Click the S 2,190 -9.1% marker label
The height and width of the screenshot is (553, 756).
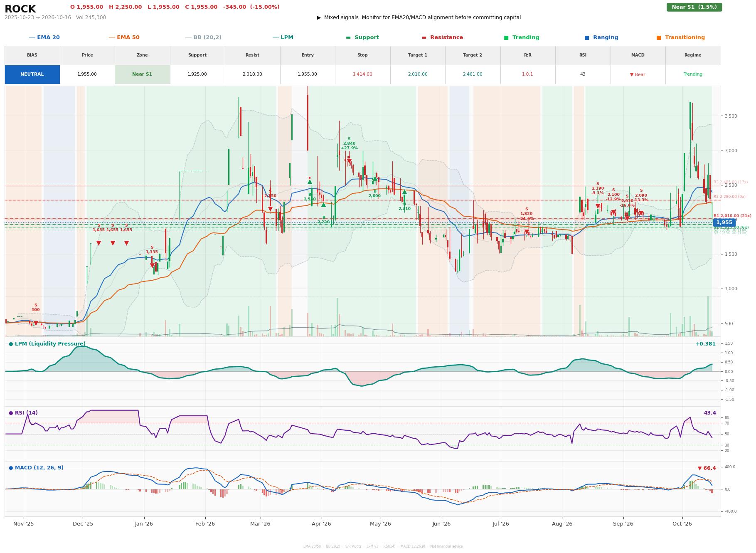[598, 188]
